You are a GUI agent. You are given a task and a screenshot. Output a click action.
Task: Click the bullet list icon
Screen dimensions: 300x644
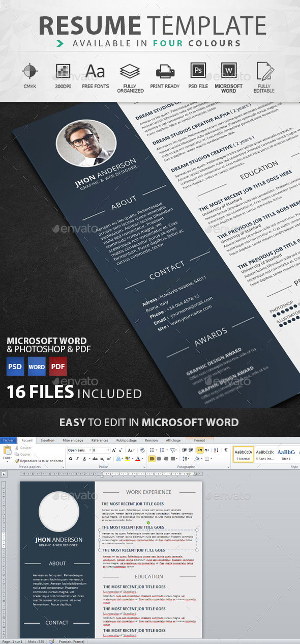pos(152,450)
